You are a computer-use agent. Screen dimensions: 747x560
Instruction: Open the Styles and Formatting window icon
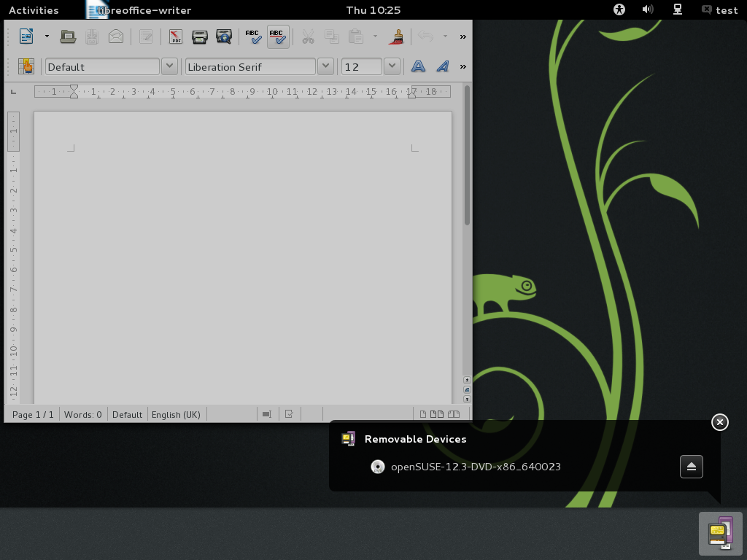coord(26,66)
